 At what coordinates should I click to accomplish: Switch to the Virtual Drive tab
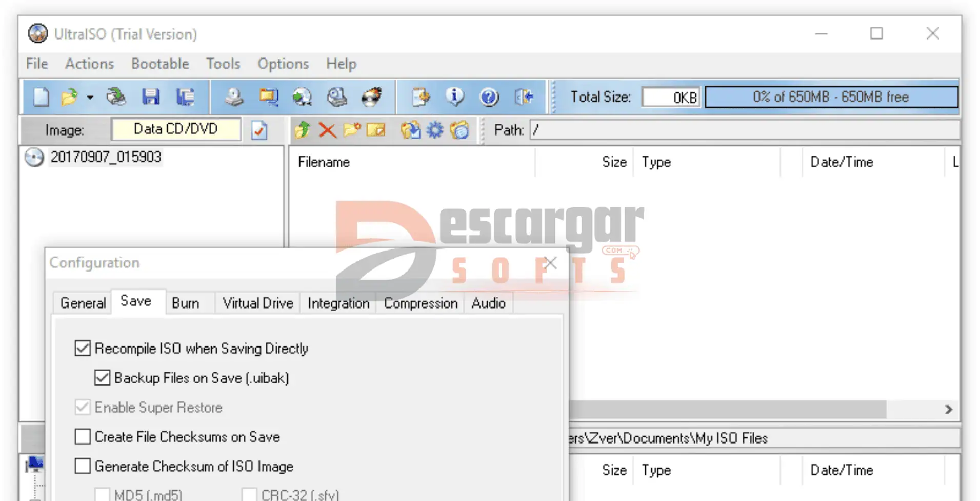click(257, 303)
